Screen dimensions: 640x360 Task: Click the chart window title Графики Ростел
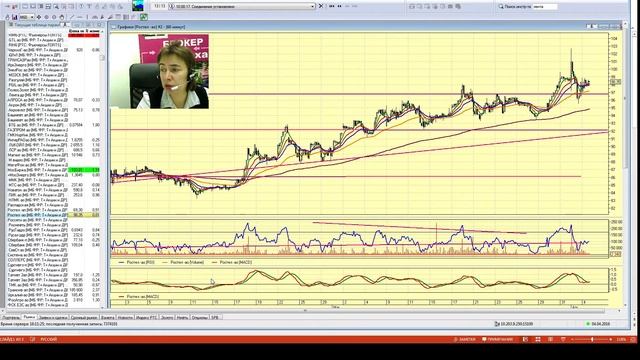point(151,27)
